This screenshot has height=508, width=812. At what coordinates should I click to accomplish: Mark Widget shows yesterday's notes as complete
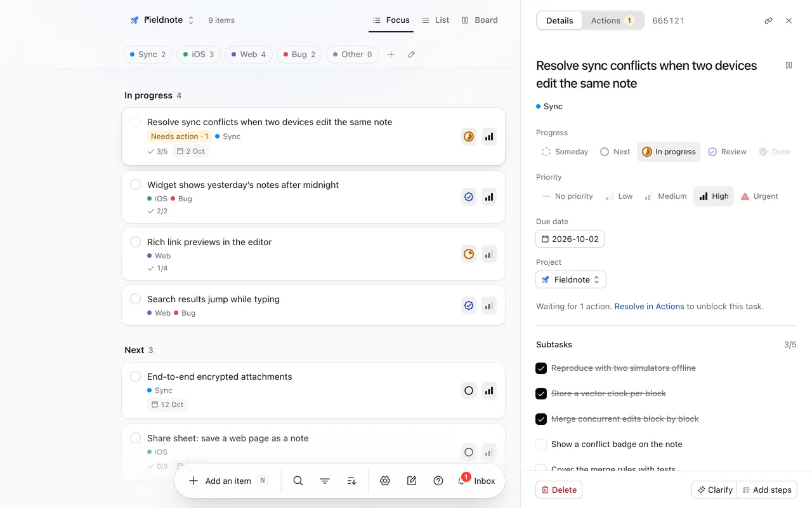click(135, 185)
